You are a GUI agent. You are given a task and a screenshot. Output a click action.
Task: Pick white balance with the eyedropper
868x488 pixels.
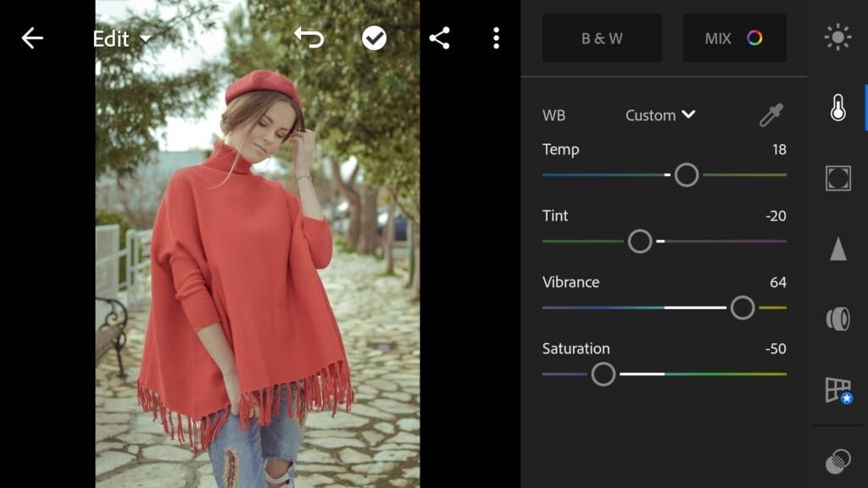click(x=771, y=115)
